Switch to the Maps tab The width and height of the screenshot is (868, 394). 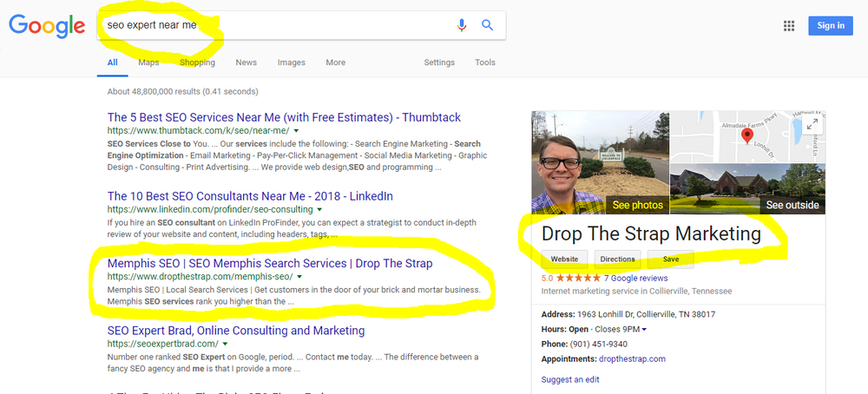click(x=148, y=62)
